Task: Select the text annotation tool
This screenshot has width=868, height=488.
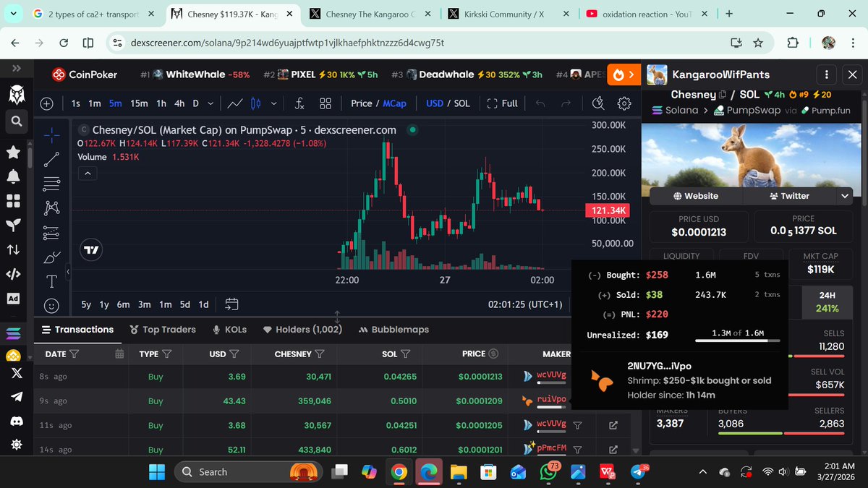Action: [x=51, y=281]
